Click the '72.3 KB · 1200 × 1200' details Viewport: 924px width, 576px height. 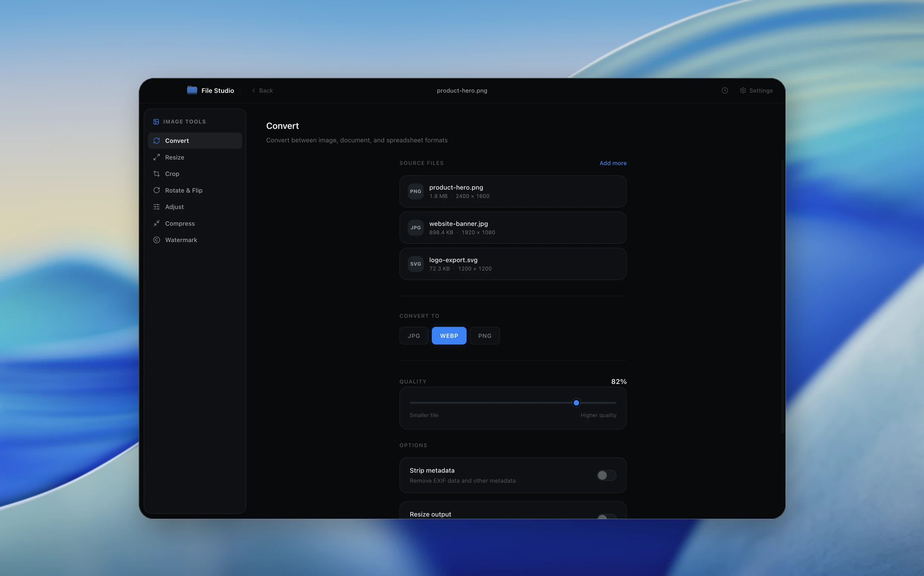[460, 268]
